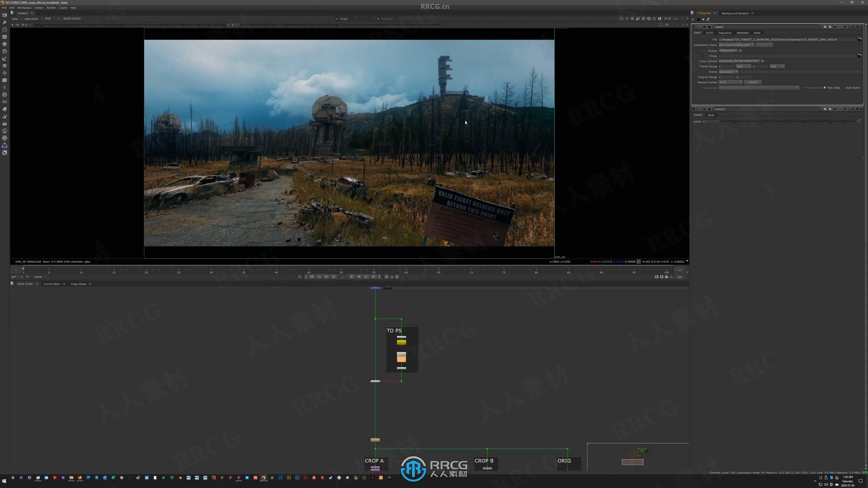Switch to the Background Renders tab

coord(735,13)
